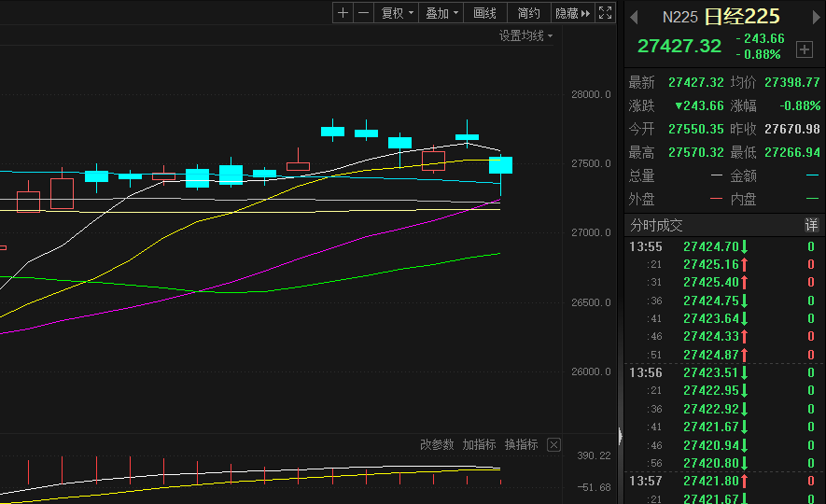The image size is (826, 504).
Task: Switch to 简约 simple mode
Action: [528, 13]
